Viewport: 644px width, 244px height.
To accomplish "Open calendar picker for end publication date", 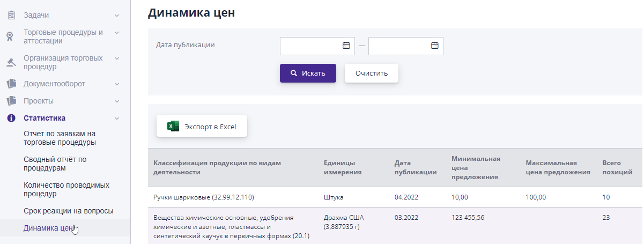I will (x=434, y=46).
